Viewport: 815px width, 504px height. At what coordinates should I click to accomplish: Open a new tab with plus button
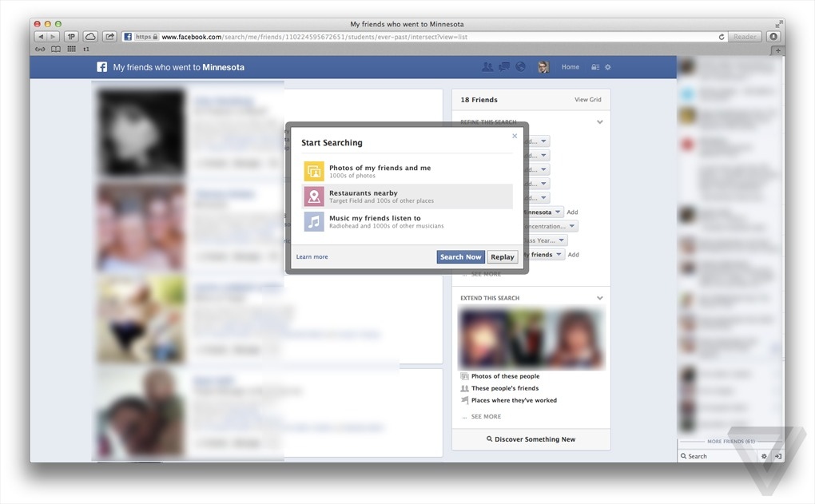tap(777, 50)
